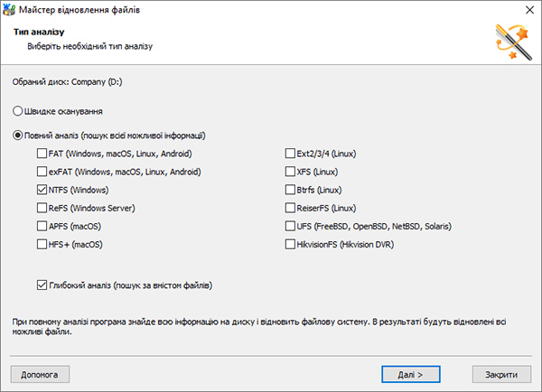This screenshot has width=542, height=392.
Task: Select the Повний аналіз radio option
Action: click(18, 135)
